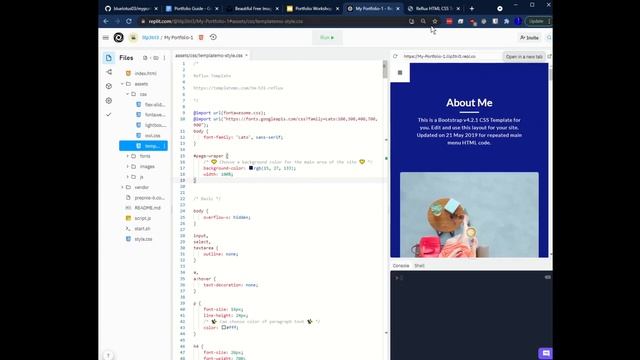The width and height of the screenshot is (640, 360).
Task: Expand the js folder
Action: point(127,177)
